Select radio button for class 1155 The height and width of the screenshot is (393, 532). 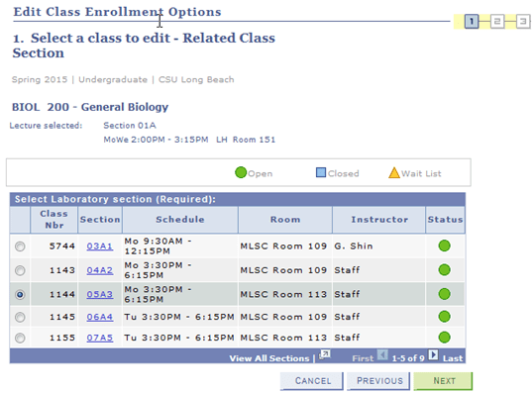[x=20, y=339]
